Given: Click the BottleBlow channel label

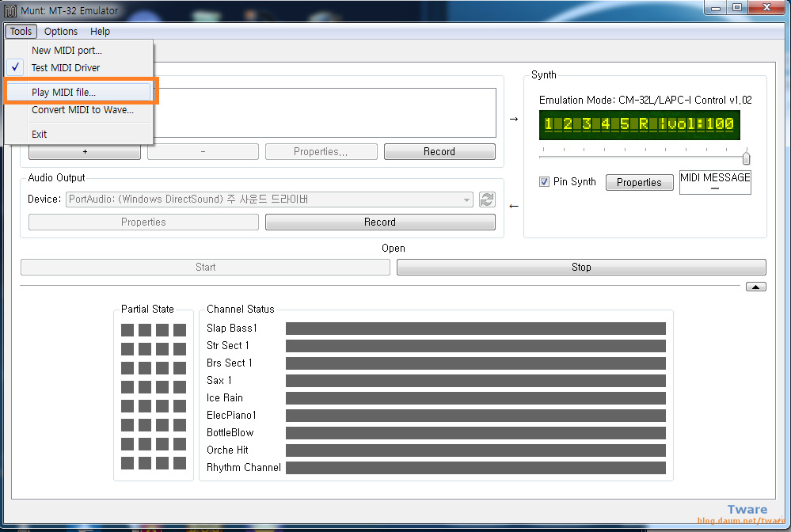Looking at the screenshot, I should click(x=230, y=433).
